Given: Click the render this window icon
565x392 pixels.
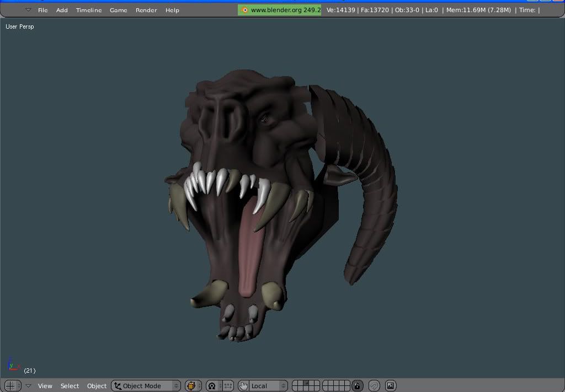Looking at the screenshot, I should pyautogui.click(x=390, y=386).
